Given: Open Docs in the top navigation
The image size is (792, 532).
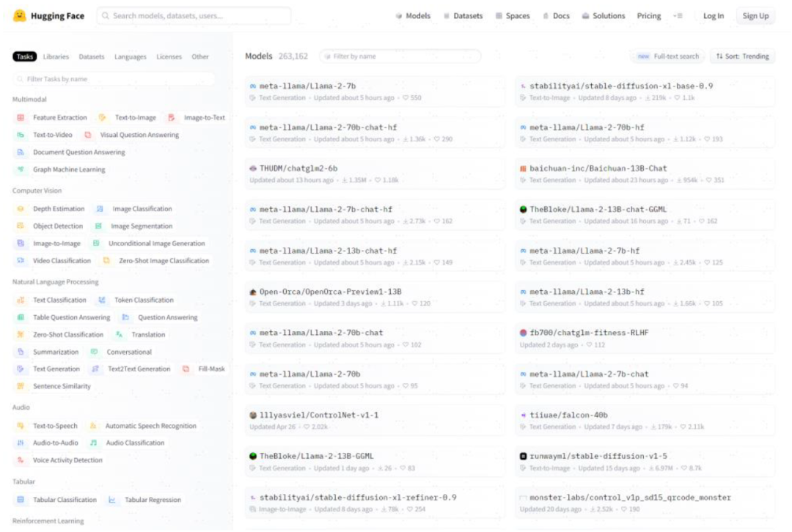Looking at the screenshot, I should pos(556,16).
